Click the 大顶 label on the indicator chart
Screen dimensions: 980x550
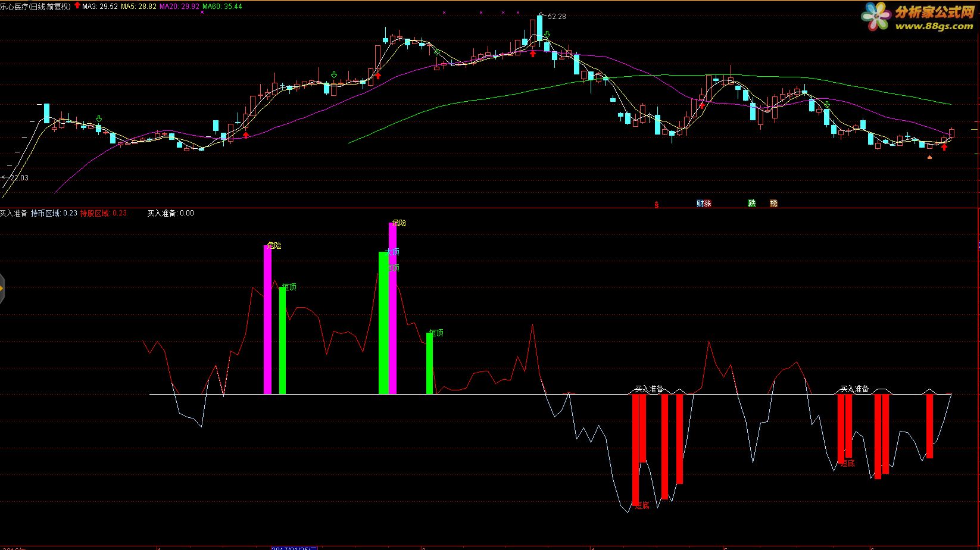coord(393,252)
